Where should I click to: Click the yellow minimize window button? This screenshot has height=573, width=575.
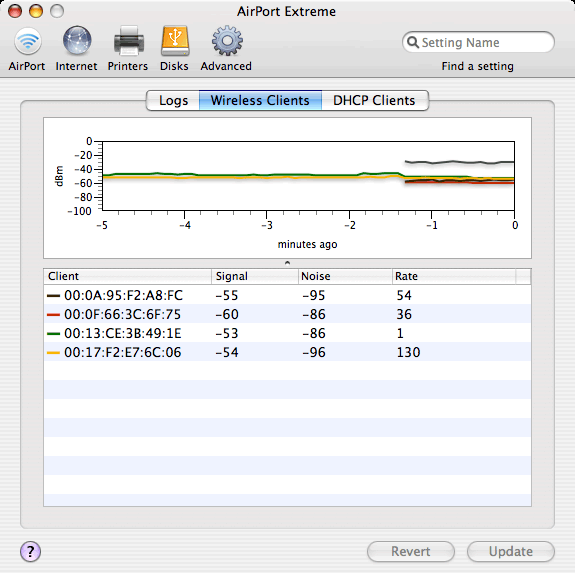[36, 11]
